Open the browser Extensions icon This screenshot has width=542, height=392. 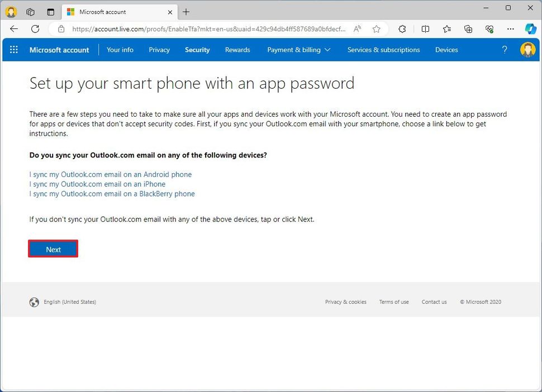(402, 29)
